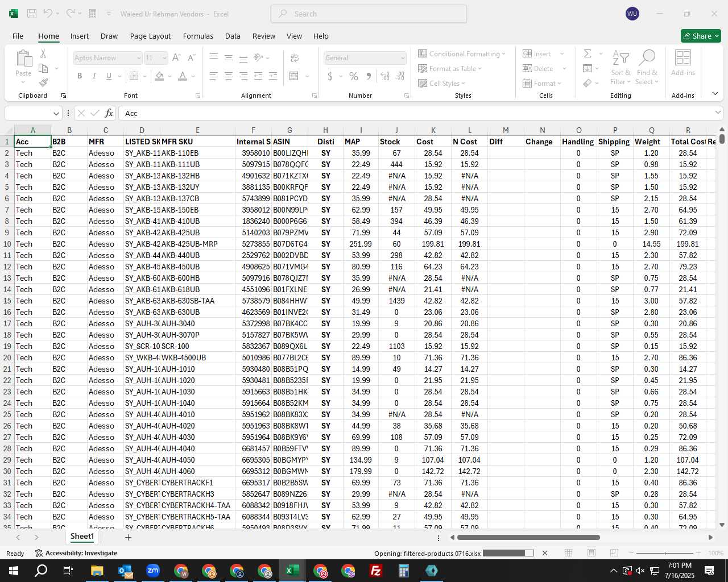728x582 pixels.
Task: Click the Cut scissors icon
Action: click(x=43, y=53)
